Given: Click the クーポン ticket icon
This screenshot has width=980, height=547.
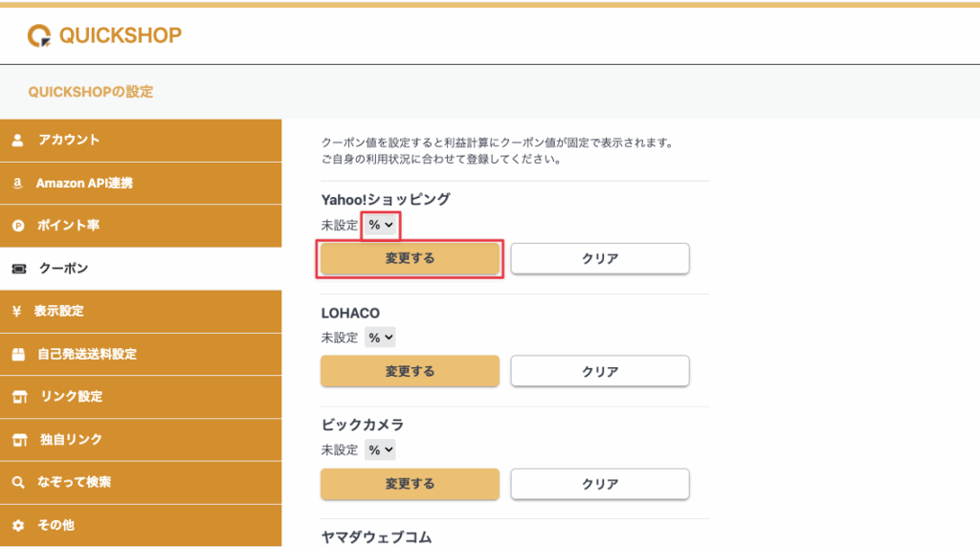Looking at the screenshot, I should 18,270.
